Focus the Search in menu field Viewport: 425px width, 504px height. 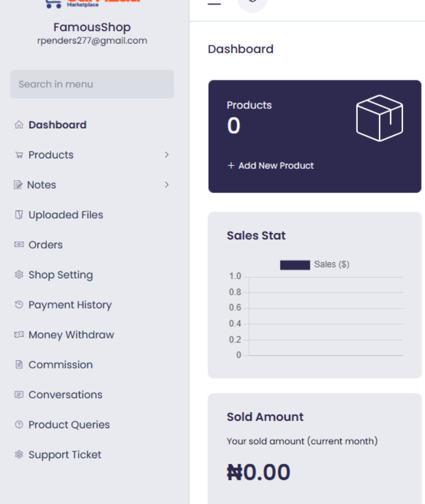click(x=92, y=84)
